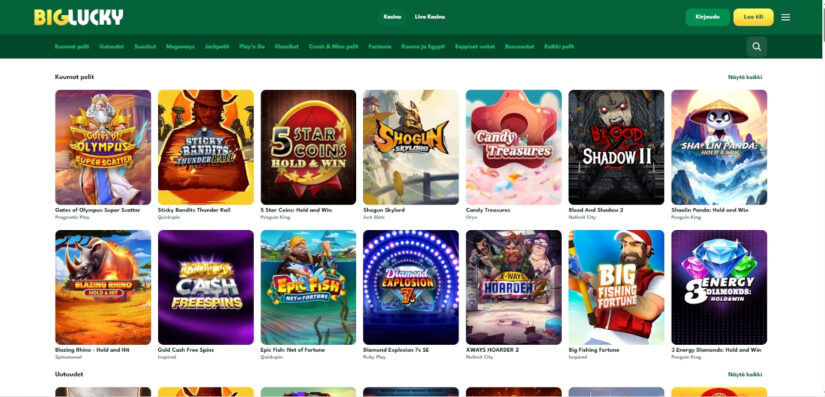Click the Uutuudet section heading
This screenshot has height=397, width=825.
click(68, 374)
